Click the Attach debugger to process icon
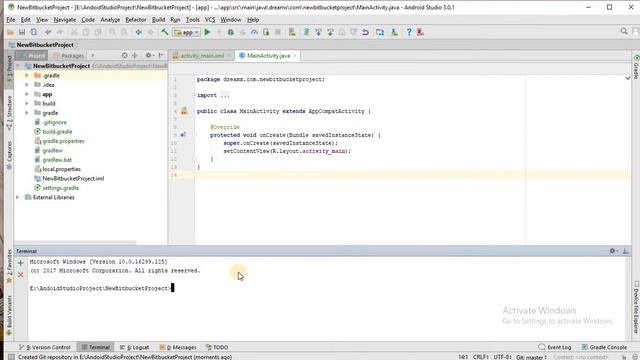 point(266,32)
